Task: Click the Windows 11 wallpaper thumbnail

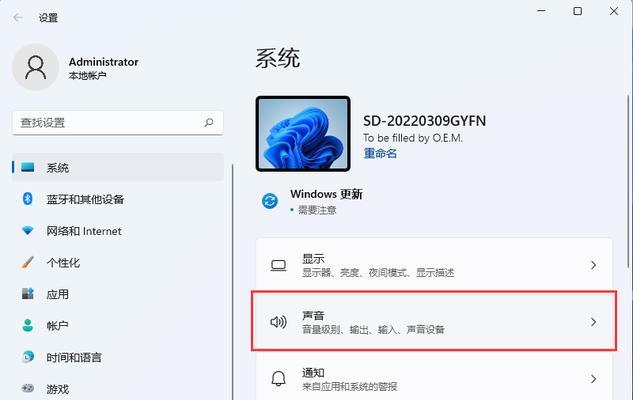Action: tap(303, 134)
